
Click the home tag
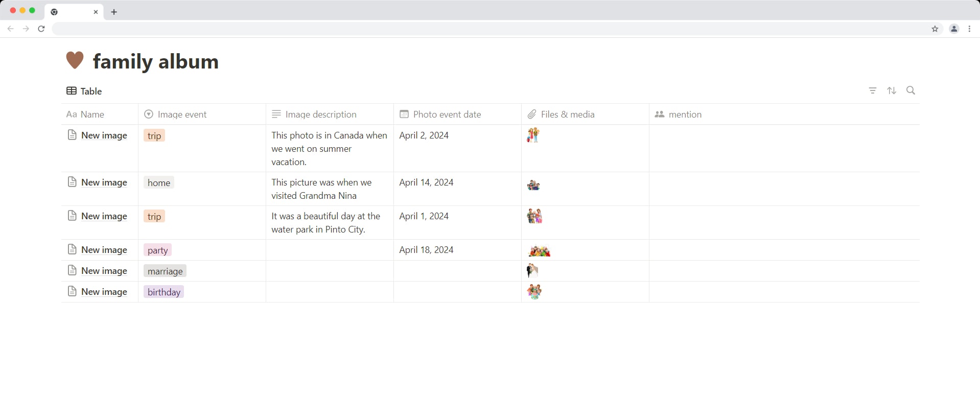159,182
